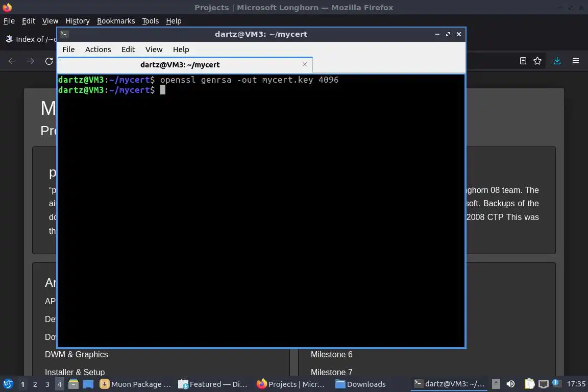Open the Actions menu in the terminal
Viewport: 588px width, 392px height.
pos(98,50)
